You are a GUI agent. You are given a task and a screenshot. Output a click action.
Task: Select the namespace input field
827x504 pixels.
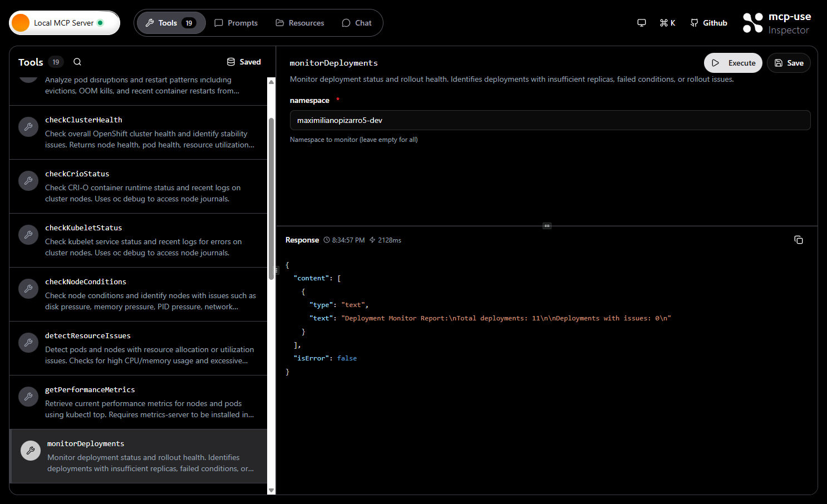point(550,120)
